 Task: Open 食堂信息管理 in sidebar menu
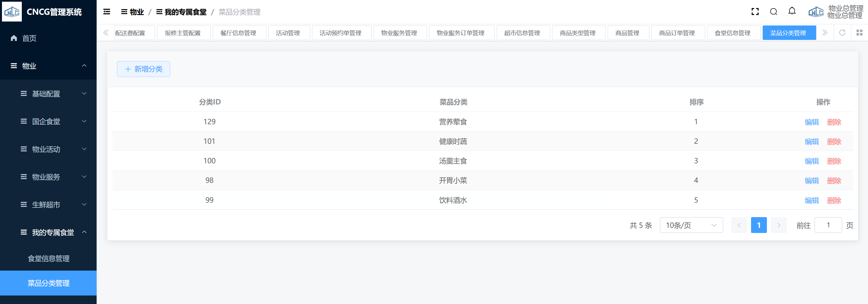pos(48,258)
